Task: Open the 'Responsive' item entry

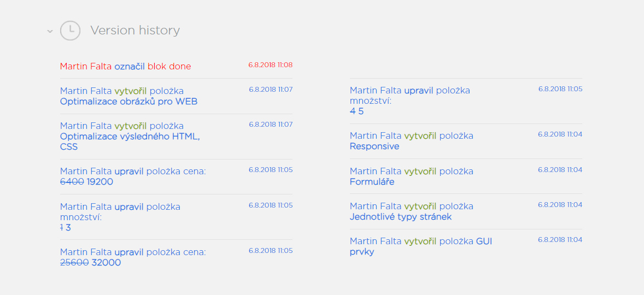Action: (374, 146)
